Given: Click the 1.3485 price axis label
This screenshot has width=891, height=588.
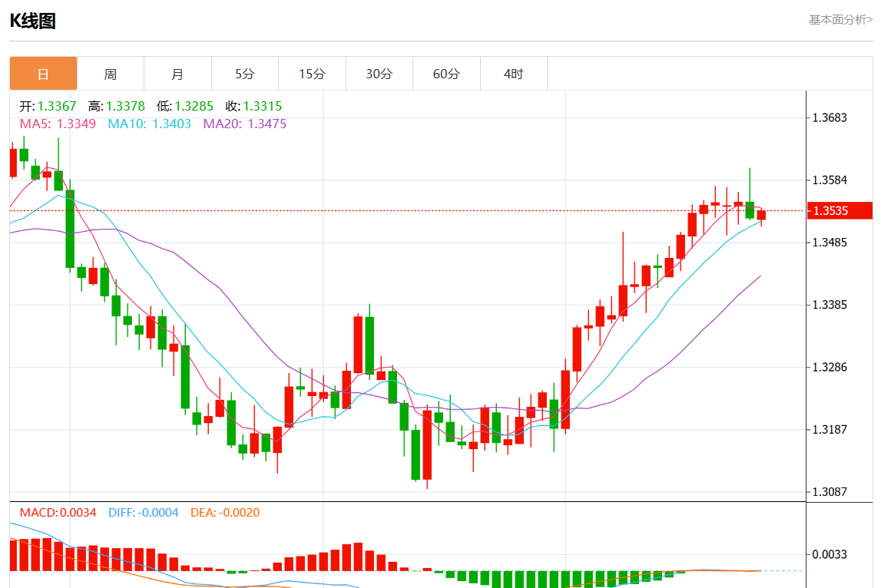Looking at the screenshot, I should tap(829, 243).
